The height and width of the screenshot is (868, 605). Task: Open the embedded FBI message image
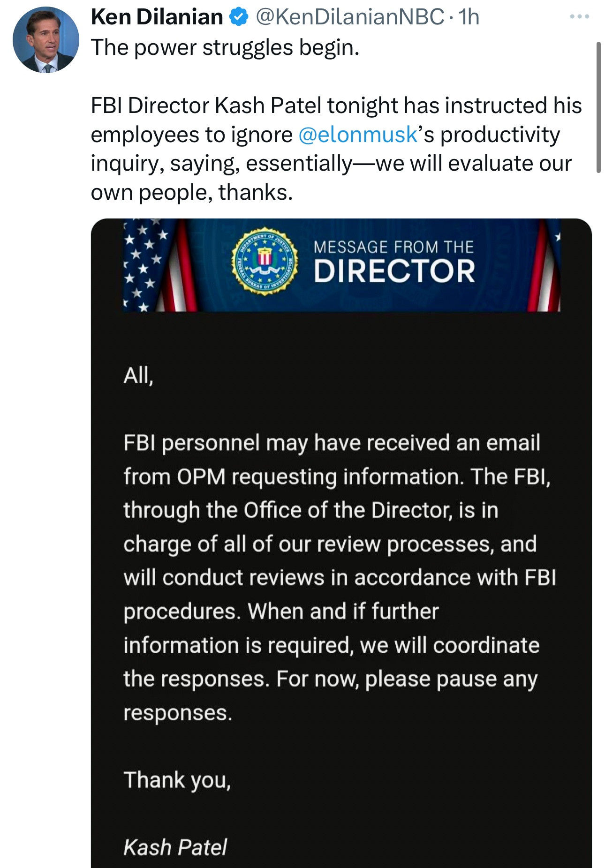[341, 543]
